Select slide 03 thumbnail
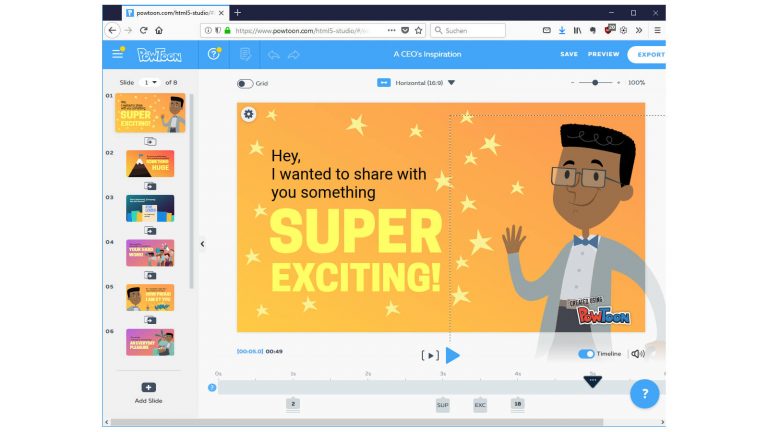Screen dimensions: 768x432 click(150, 208)
